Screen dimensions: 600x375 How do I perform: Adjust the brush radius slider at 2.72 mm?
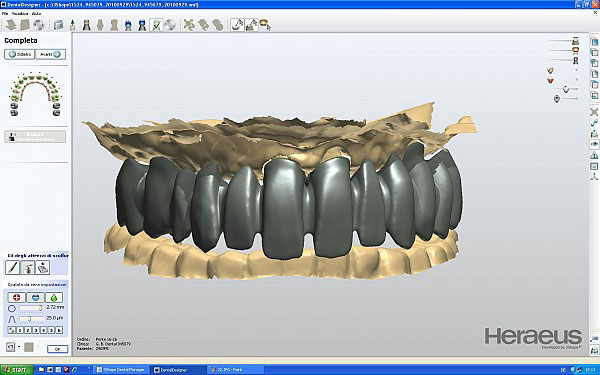point(31,308)
